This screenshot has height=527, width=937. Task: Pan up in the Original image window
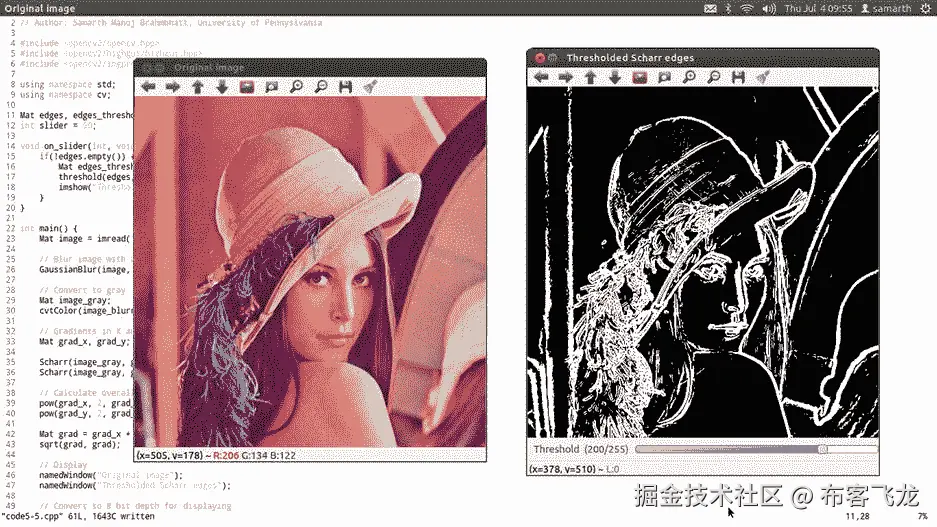pyautogui.click(x=198, y=87)
